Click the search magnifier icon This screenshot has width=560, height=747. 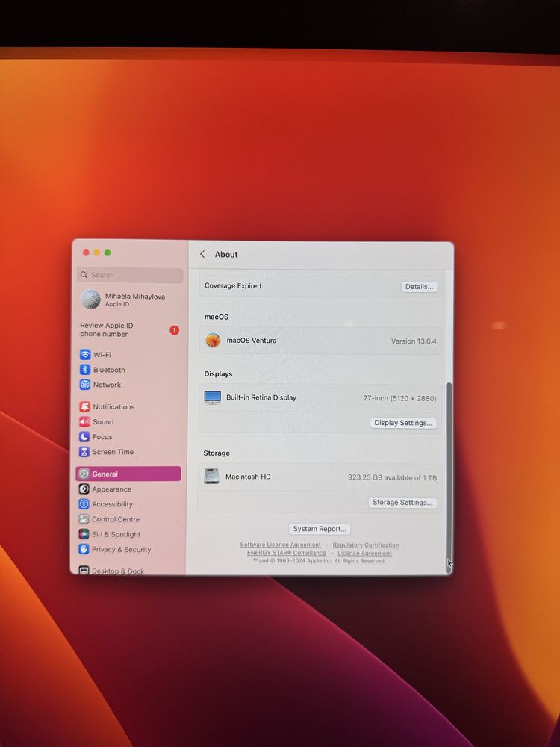point(84,275)
